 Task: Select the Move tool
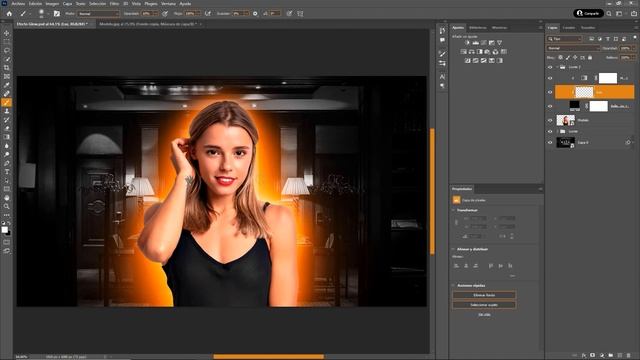coord(7,33)
